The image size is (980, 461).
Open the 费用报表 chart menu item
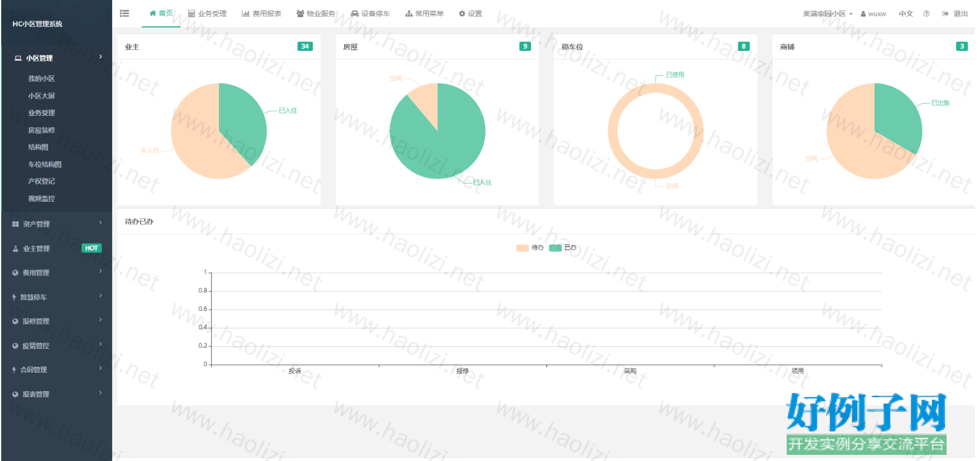tap(261, 13)
